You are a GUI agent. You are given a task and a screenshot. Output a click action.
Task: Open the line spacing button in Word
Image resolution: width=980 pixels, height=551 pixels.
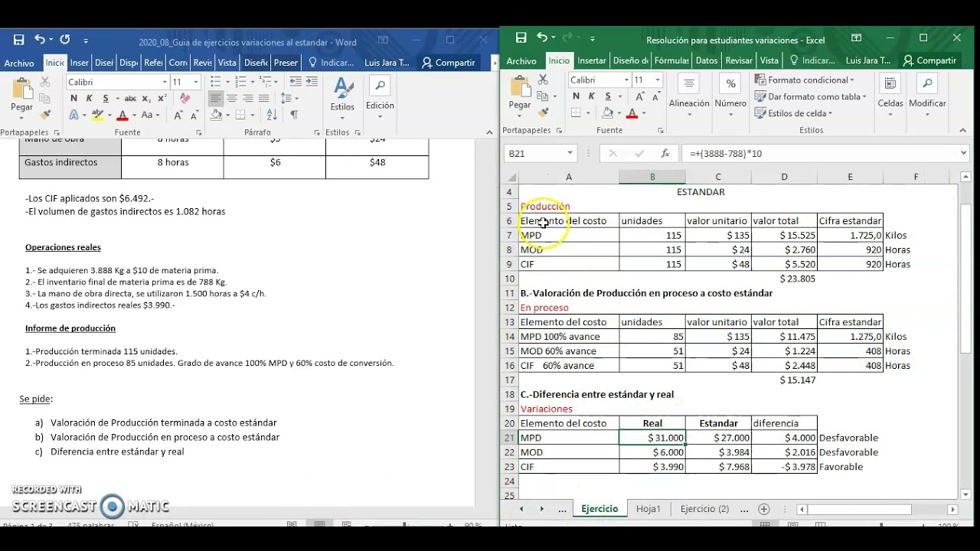286,98
